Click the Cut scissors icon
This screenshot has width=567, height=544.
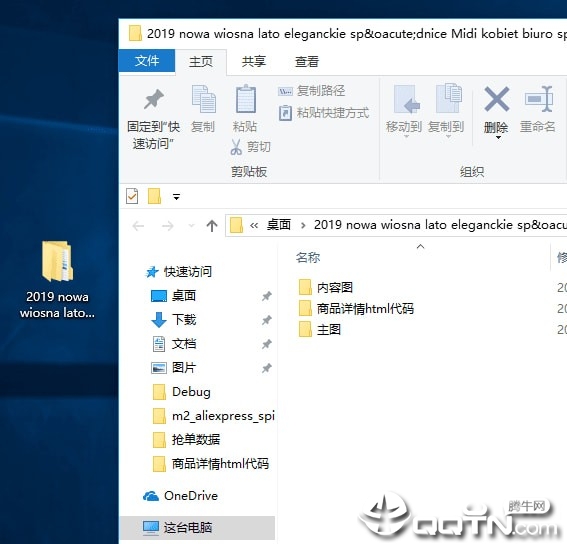click(x=236, y=147)
